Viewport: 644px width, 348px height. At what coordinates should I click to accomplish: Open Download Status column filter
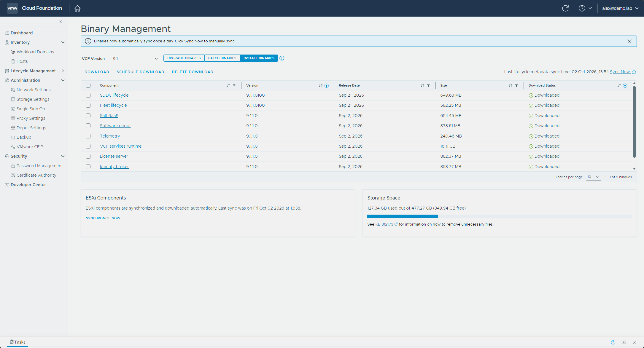(625, 86)
